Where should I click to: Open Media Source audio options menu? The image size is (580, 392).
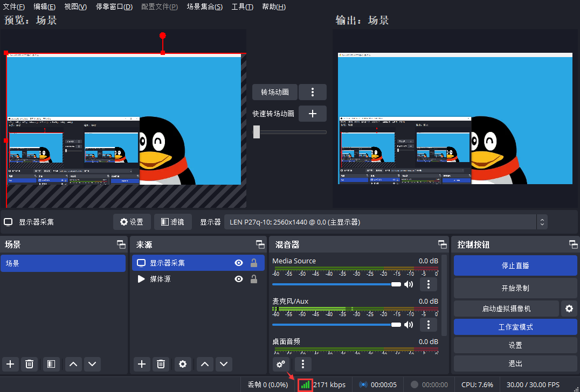(x=429, y=284)
